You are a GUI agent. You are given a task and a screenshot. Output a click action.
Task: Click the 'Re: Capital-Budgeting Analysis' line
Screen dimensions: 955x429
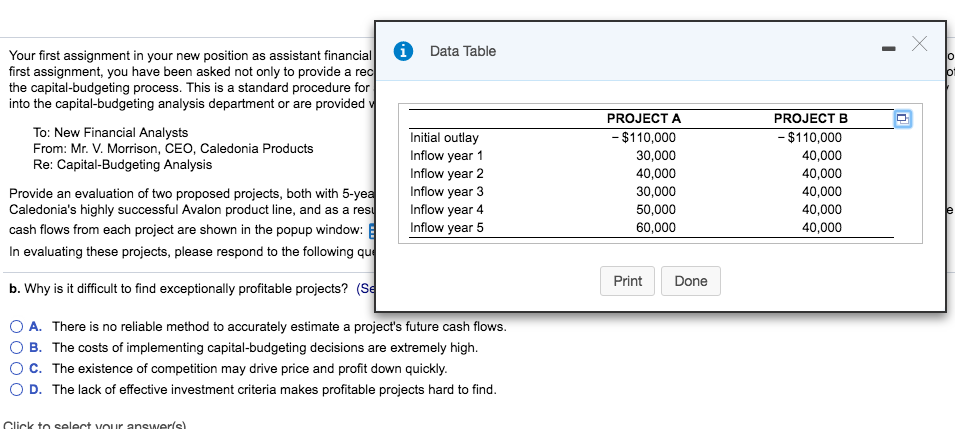click(x=123, y=164)
